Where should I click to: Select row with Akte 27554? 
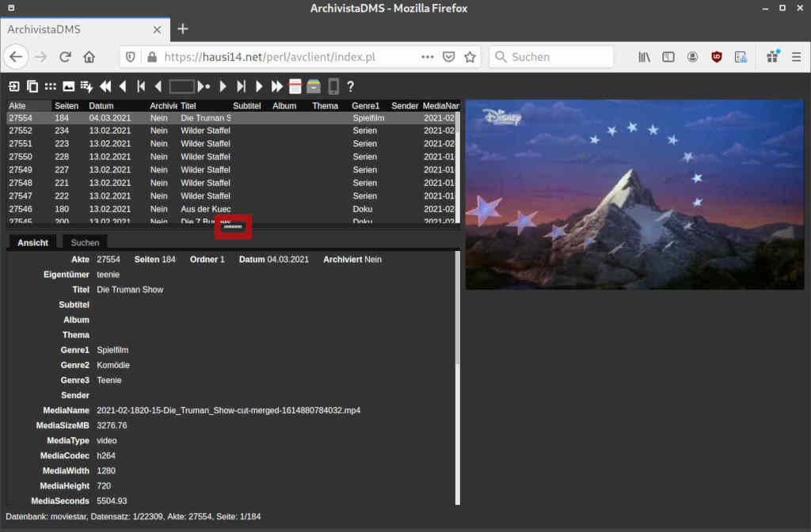pos(230,118)
